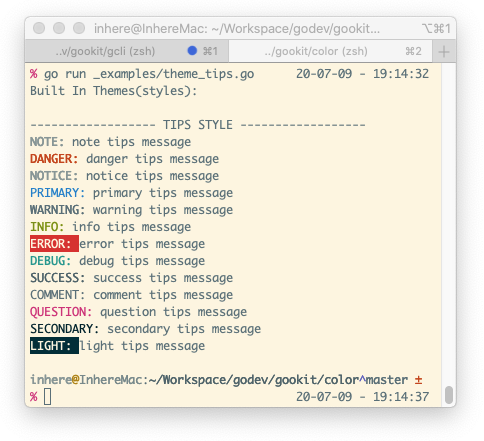Click the ⌥⌘1 shortcut in title bar
The height and width of the screenshot is (441, 484).
[x=436, y=29]
